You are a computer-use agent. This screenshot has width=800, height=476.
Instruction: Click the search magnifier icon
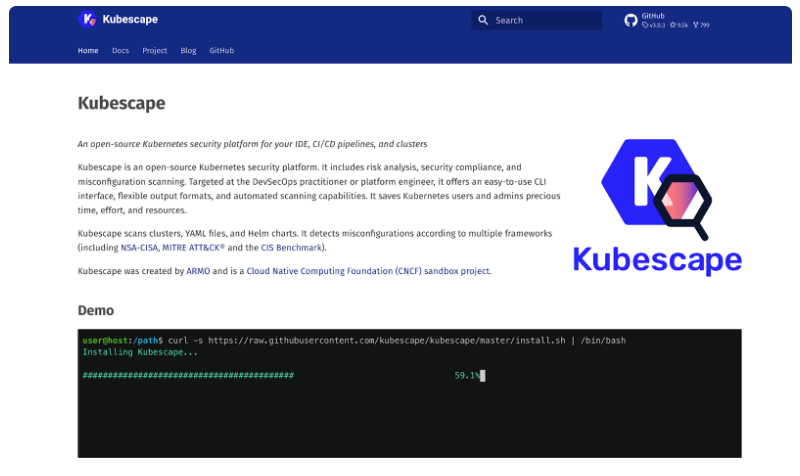483,20
